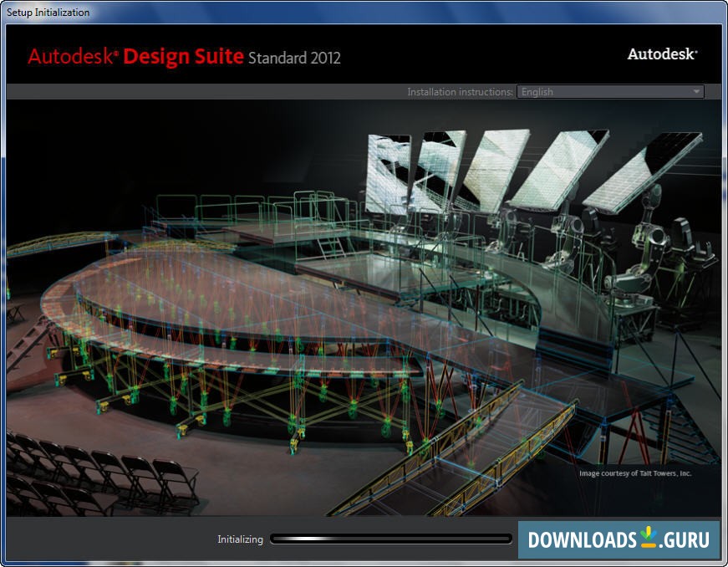Image resolution: width=728 pixels, height=567 pixels.
Task: Open the Installation instructions language dropdown
Action: click(609, 92)
